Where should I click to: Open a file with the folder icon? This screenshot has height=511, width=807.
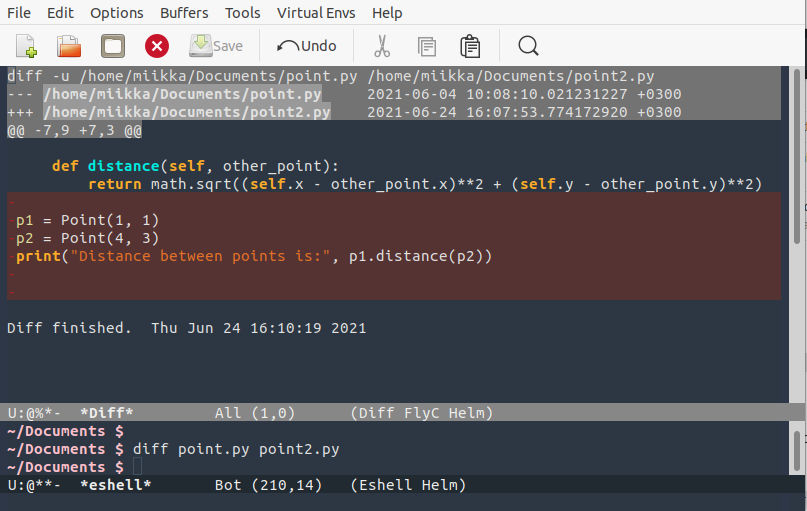(69, 46)
